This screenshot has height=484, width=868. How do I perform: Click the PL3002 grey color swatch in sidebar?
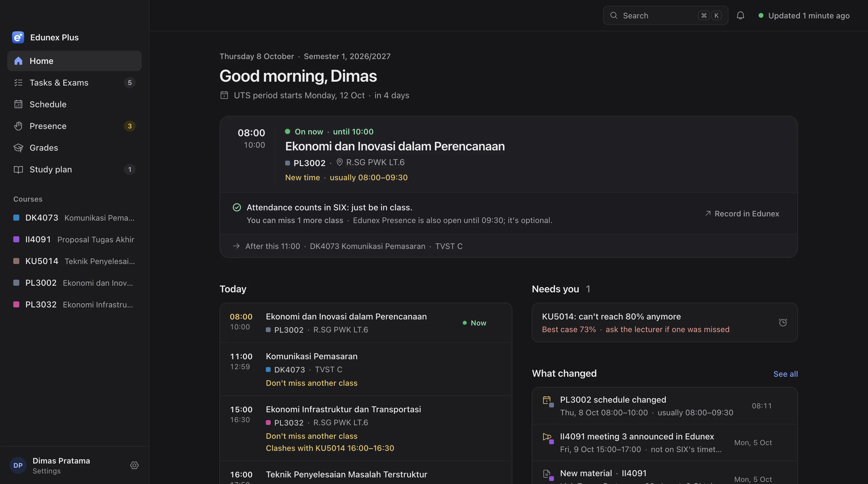(16, 283)
